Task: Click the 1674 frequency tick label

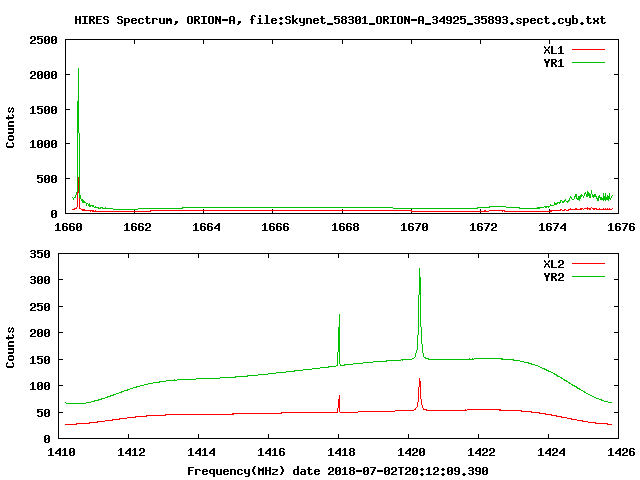Action: pos(552,227)
